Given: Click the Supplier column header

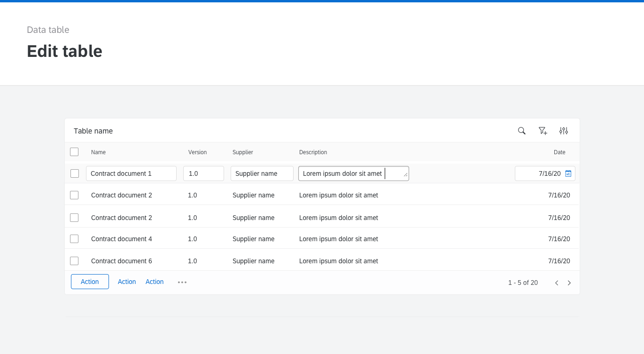Looking at the screenshot, I should [243, 152].
